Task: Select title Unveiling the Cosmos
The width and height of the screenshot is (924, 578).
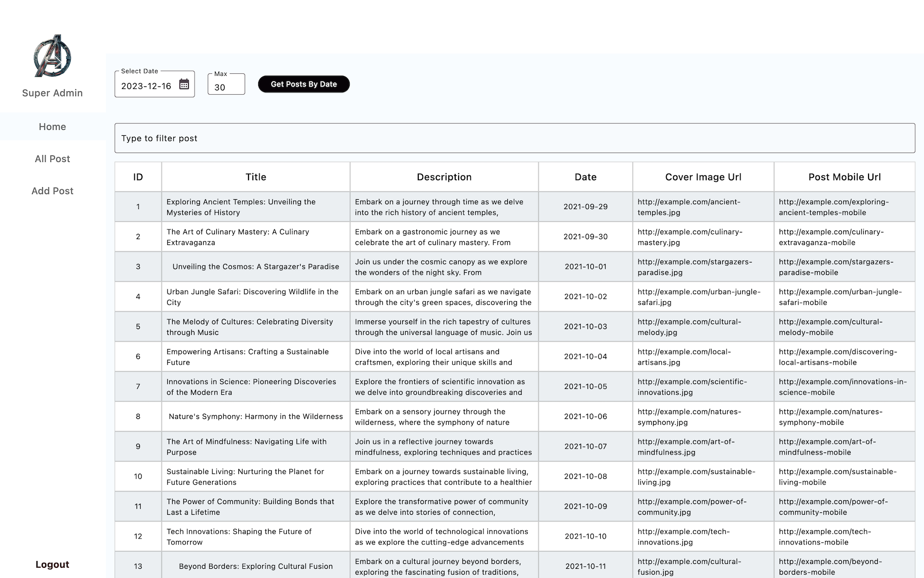Action: [256, 266]
